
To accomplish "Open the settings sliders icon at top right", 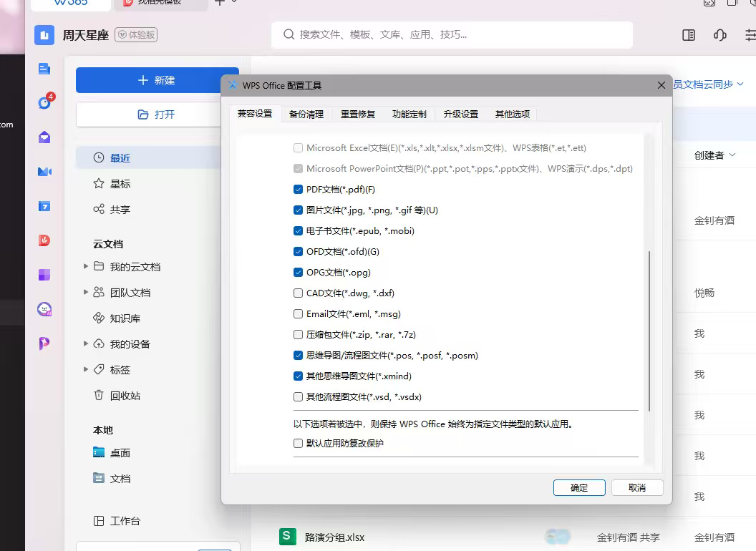I will pyautogui.click(x=750, y=35).
